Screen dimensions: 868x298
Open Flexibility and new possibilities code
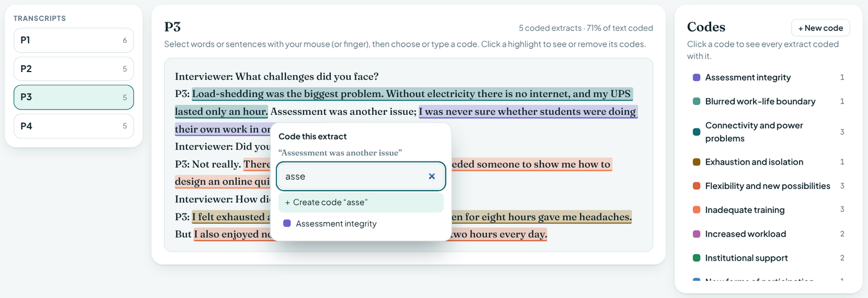[x=769, y=186]
